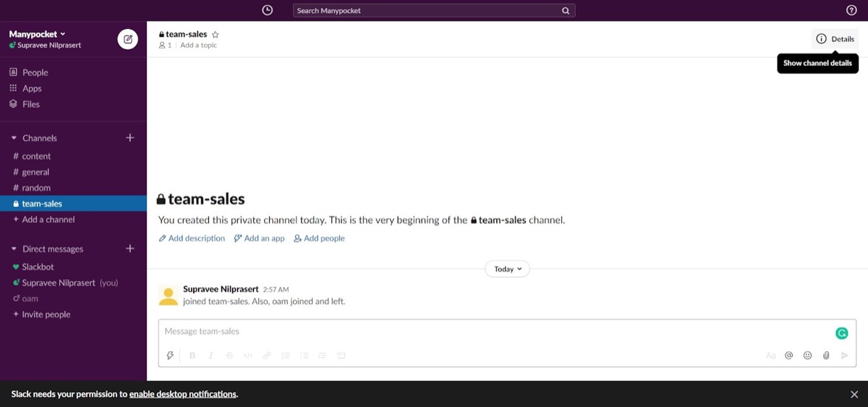Screen dimensions: 868x407
Task: Compose a new message with pencil button
Action: coord(128,39)
